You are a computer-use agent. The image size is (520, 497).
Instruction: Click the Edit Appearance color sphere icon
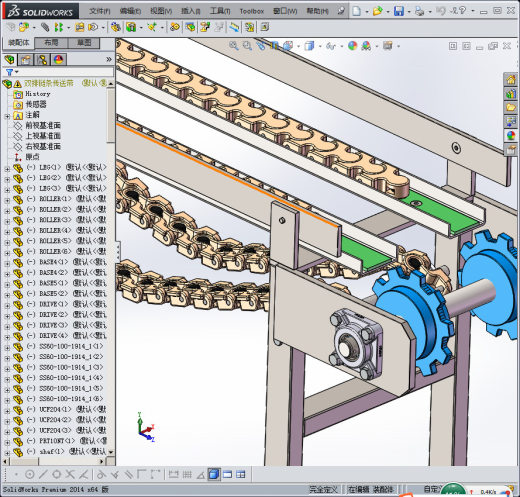353,46
